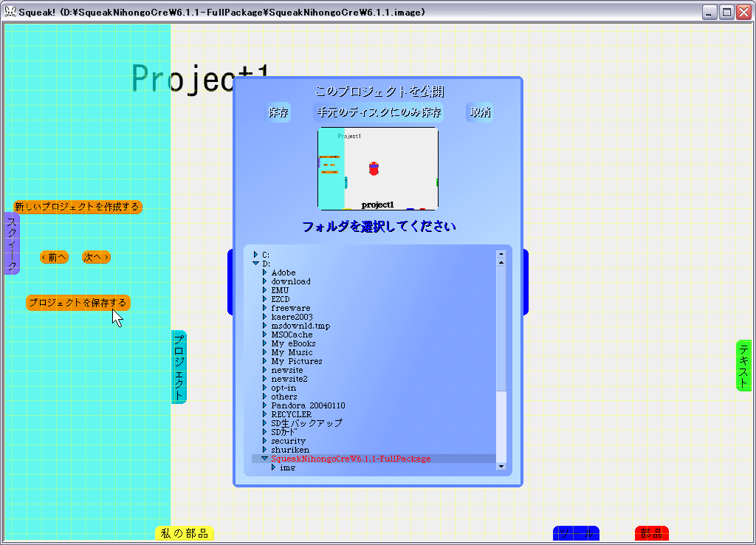This screenshot has height=545, width=756.
Task: Expand the C: drive in folder tree
Action: click(x=256, y=255)
